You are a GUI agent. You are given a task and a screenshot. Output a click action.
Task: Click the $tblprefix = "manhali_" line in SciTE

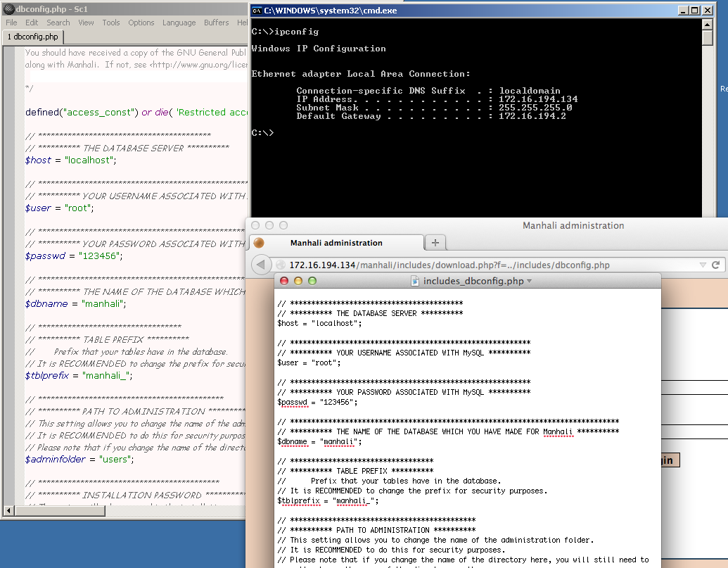pyautogui.click(x=79, y=375)
